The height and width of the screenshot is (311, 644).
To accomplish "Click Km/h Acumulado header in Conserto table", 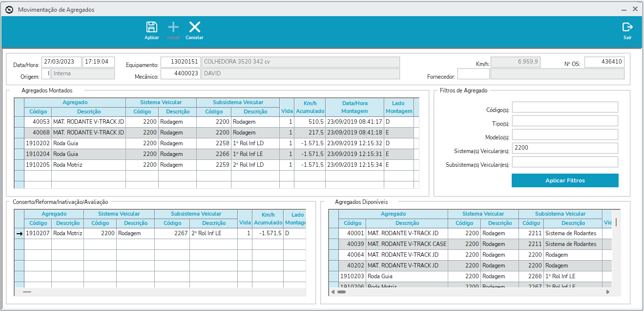I will tap(268, 219).
